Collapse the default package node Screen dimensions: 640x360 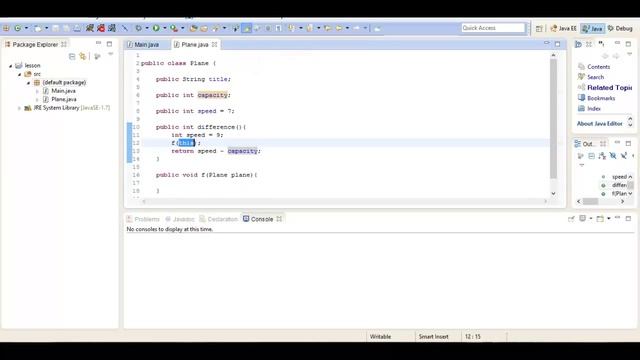click(x=28, y=83)
